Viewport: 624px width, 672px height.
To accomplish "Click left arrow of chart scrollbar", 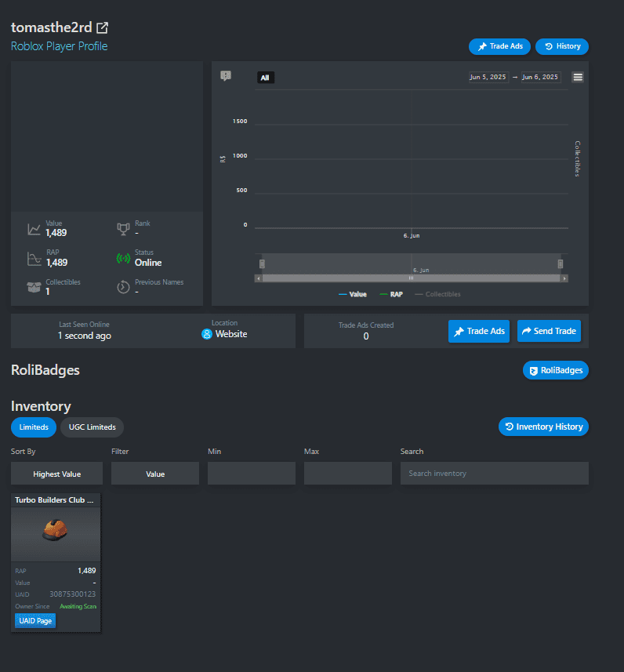I will click(259, 278).
